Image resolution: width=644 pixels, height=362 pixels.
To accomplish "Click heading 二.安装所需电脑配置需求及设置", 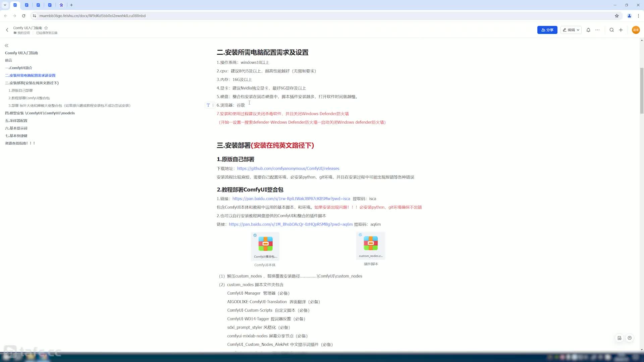I will [x=262, y=52].
